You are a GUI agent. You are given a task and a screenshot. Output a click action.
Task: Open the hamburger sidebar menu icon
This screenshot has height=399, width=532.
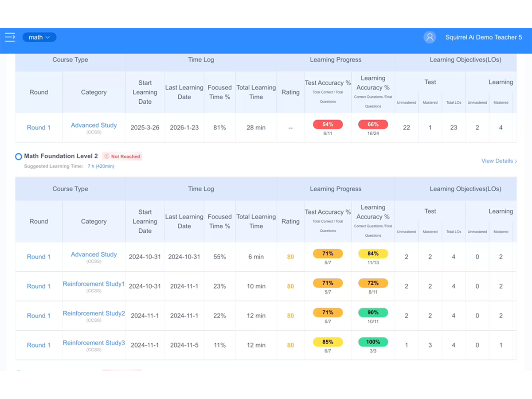[x=10, y=37]
